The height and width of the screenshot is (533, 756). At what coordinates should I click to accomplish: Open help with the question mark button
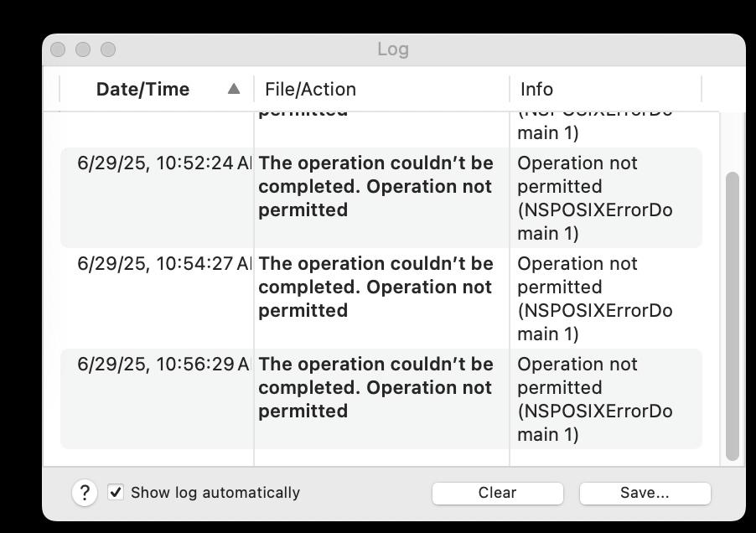85,493
